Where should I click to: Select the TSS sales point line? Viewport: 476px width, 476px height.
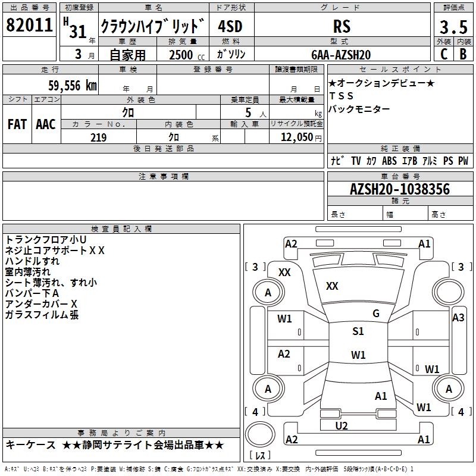pos(341,96)
